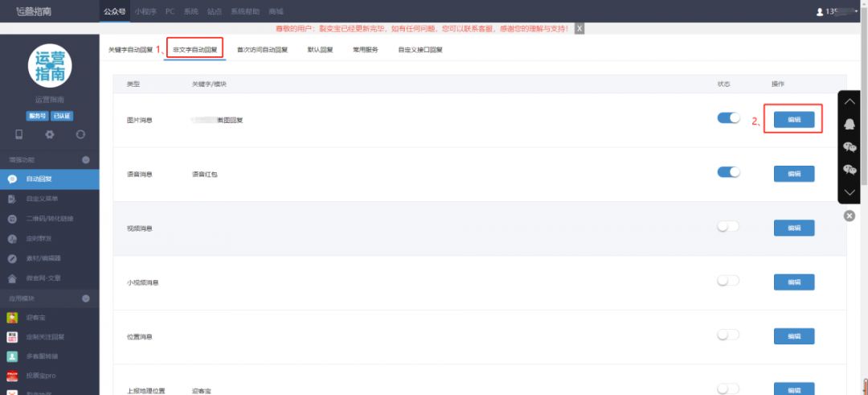Click the 视频消息 type cell

tap(140, 228)
